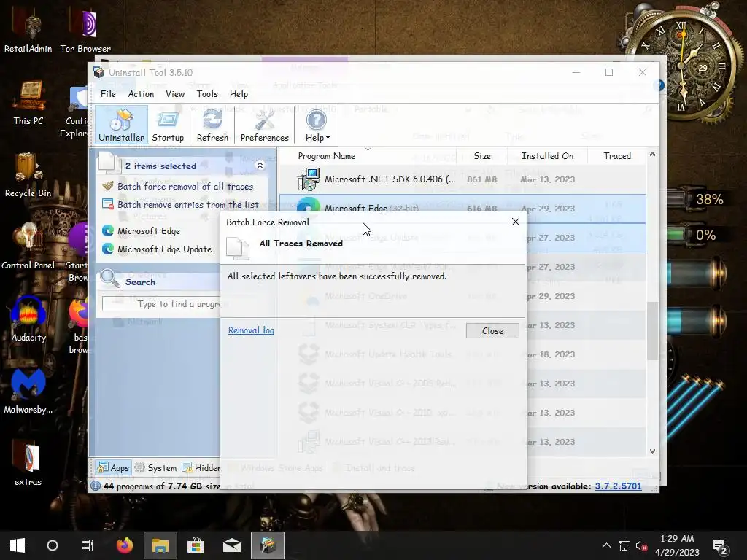The height and width of the screenshot is (560, 747).
Task: Click the Refresh toolbar icon
Action: pyautogui.click(x=212, y=125)
